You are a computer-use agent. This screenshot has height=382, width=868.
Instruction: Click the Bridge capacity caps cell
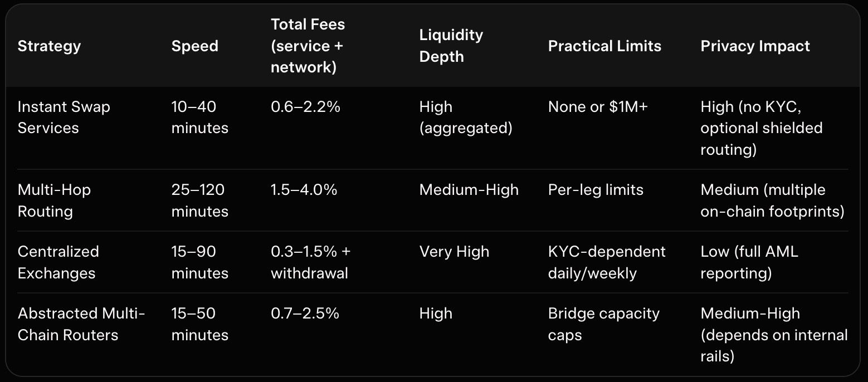click(x=603, y=324)
